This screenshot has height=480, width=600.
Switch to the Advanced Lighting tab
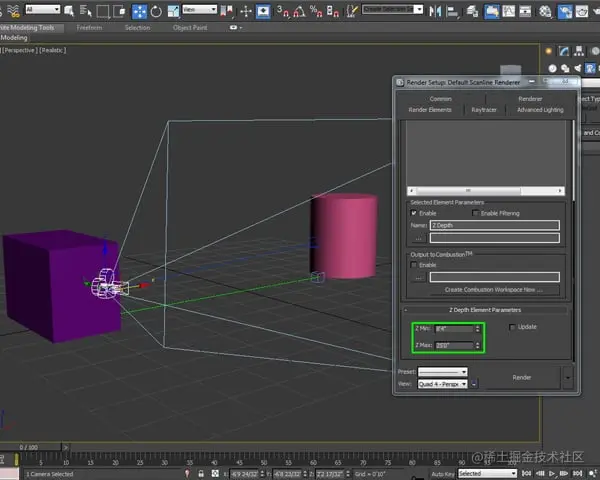pos(540,110)
